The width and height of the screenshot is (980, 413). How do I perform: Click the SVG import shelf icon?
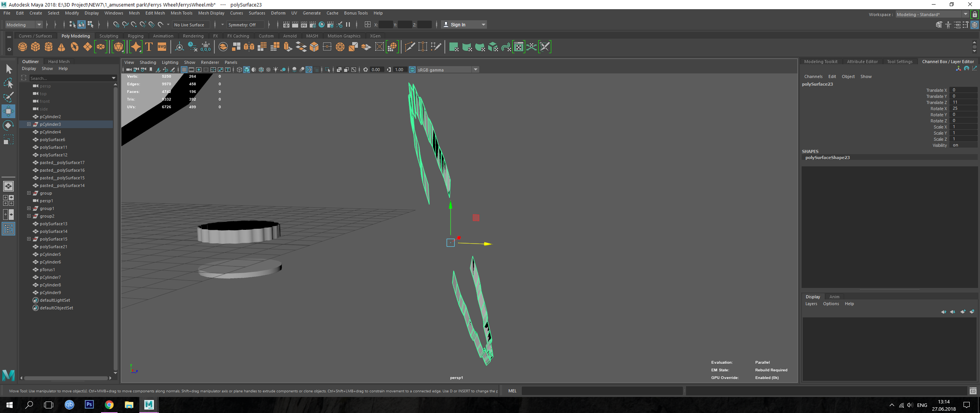[x=162, y=47]
